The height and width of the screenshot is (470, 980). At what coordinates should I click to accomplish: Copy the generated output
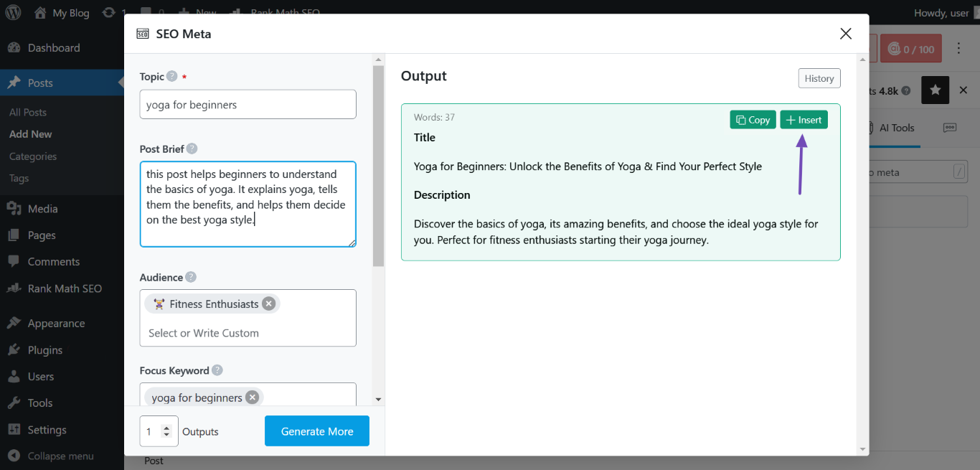point(753,120)
